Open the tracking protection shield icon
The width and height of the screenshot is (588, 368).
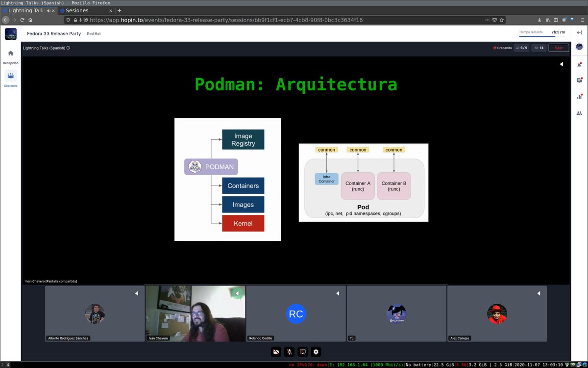pos(69,20)
